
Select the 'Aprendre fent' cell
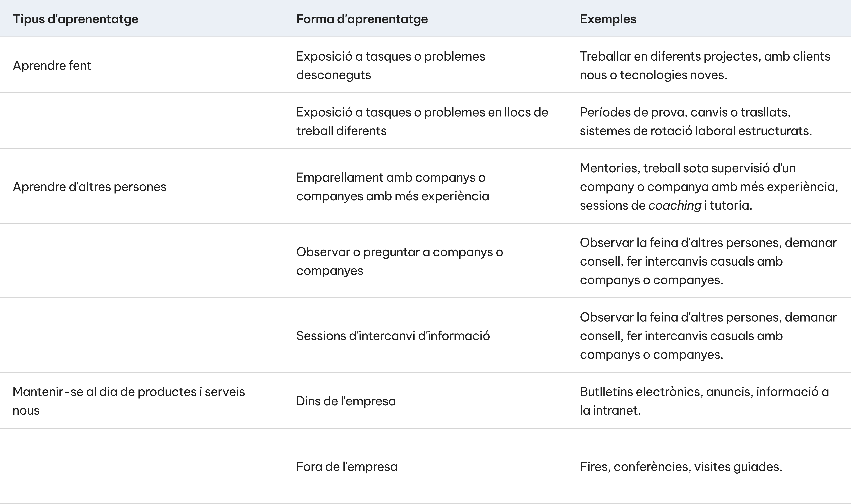pyautogui.click(x=52, y=66)
